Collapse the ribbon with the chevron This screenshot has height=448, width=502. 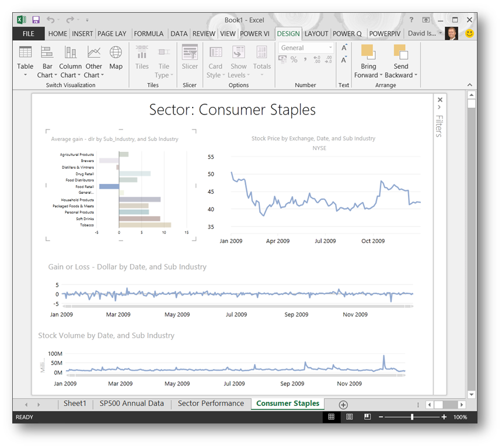coord(469,85)
